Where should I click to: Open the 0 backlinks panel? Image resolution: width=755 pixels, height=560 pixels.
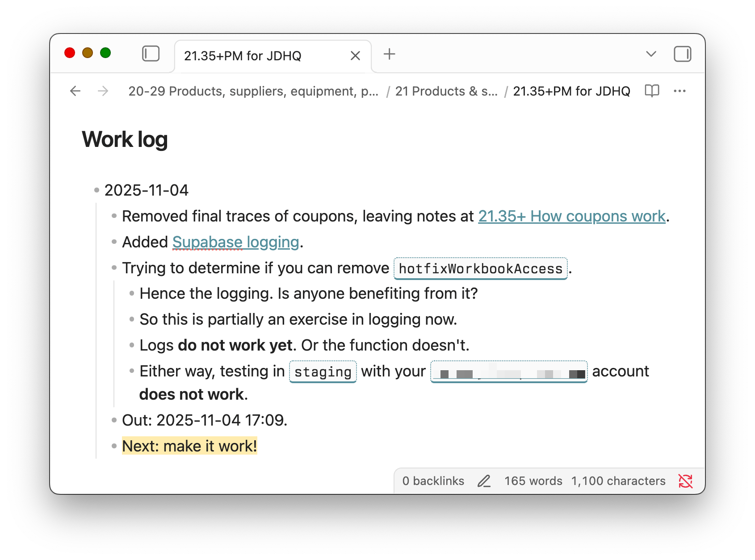pyautogui.click(x=432, y=481)
